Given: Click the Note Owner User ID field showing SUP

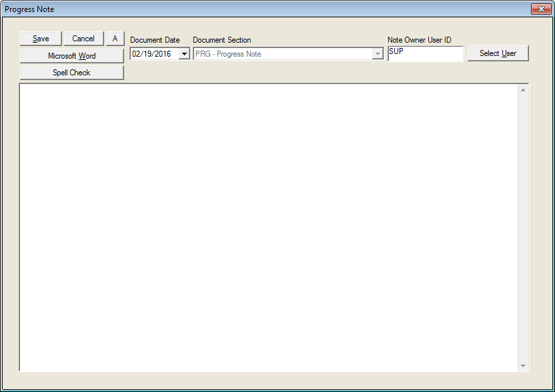Looking at the screenshot, I should 426,53.
